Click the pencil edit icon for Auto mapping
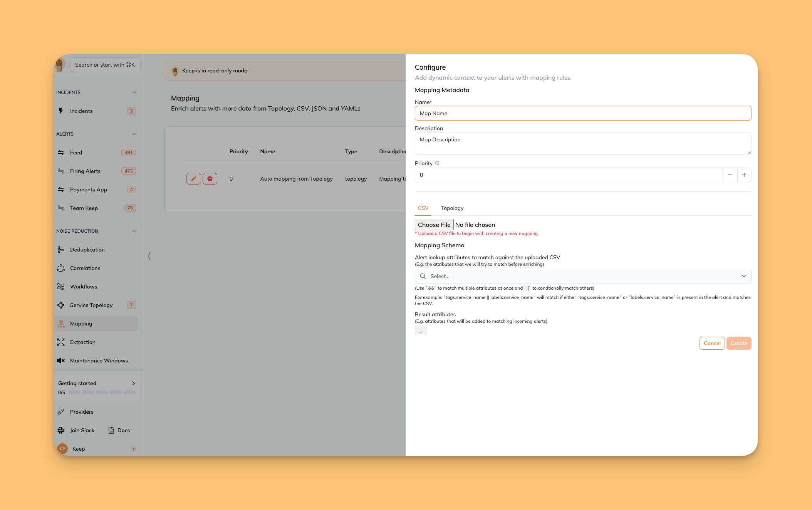This screenshot has height=510, width=812. click(x=194, y=179)
